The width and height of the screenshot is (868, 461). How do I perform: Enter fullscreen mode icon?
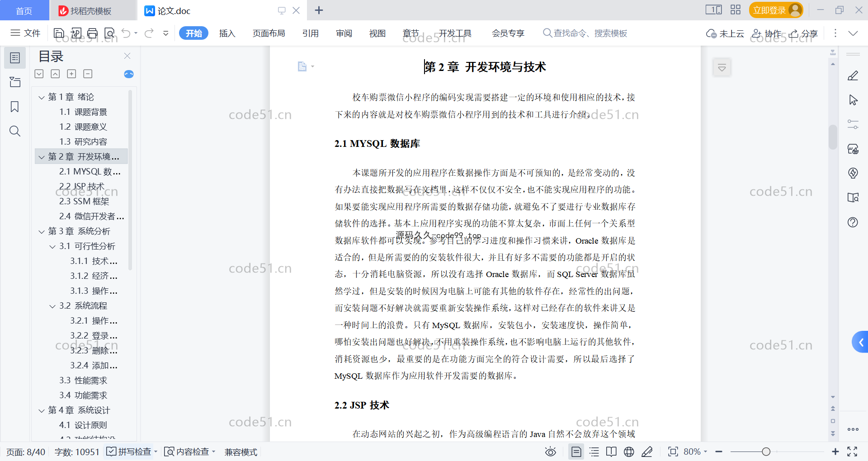click(852, 452)
